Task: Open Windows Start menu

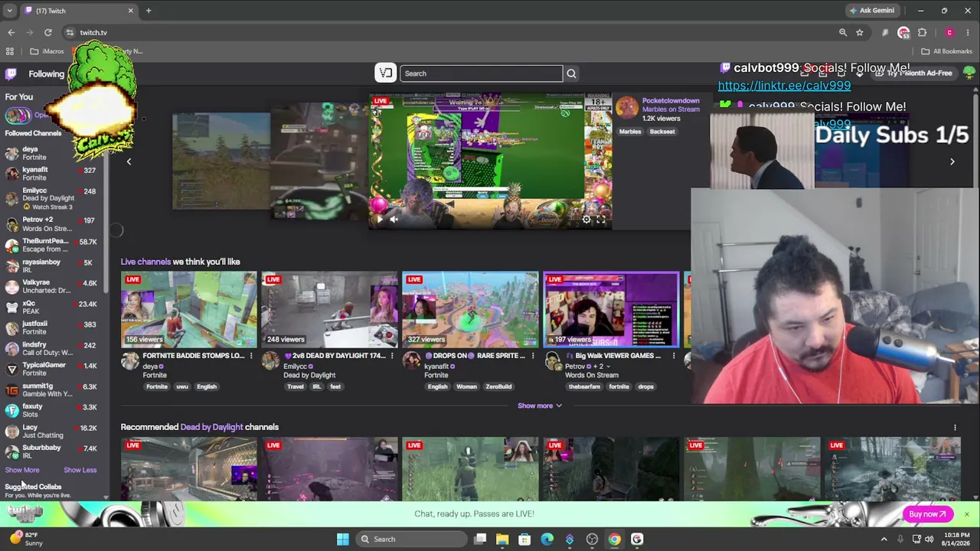Action: 342,539
